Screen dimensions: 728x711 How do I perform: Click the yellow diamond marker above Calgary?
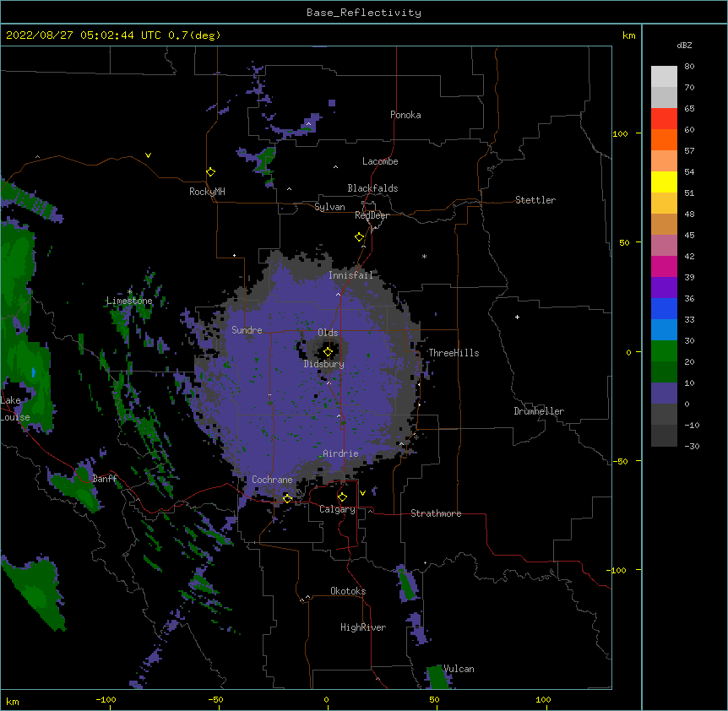[x=342, y=497]
